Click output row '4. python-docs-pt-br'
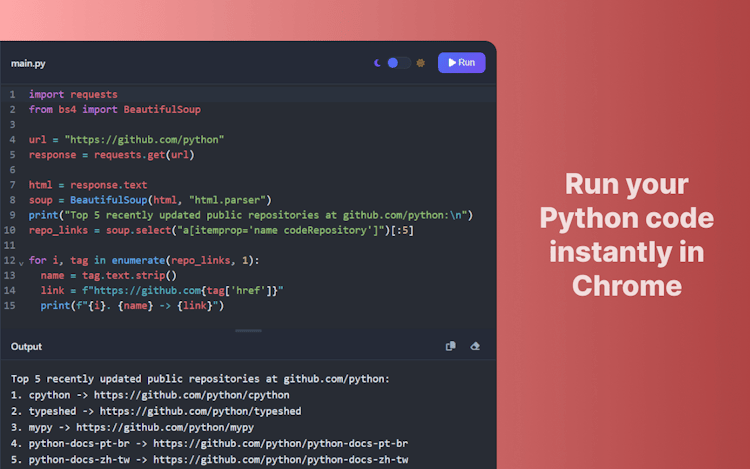This screenshot has width=750, height=469. tap(210, 443)
